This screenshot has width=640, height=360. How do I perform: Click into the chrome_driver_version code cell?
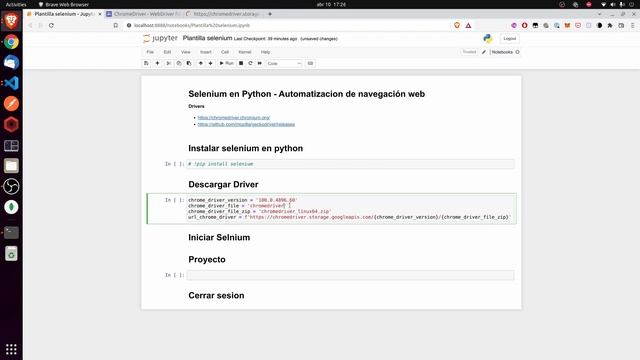coord(350,209)
